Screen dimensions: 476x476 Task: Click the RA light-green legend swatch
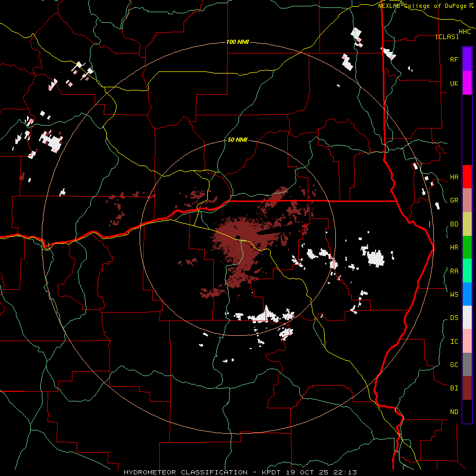point(467,271)
